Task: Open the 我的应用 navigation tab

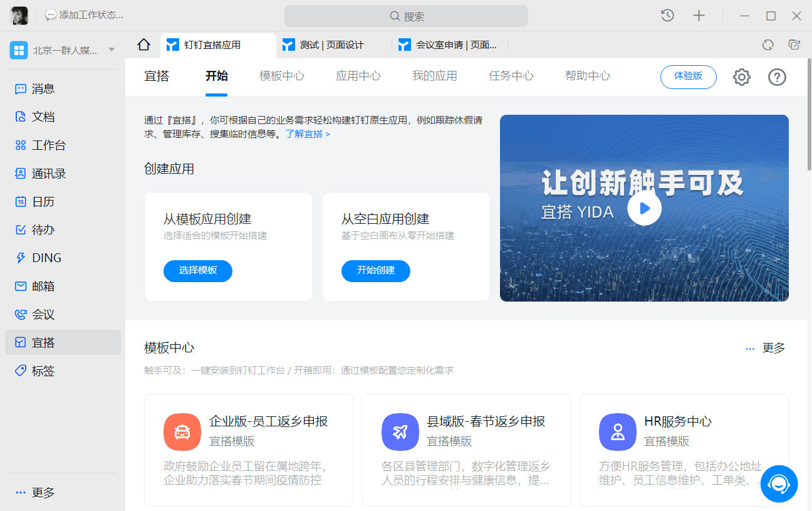Action: 434,76
